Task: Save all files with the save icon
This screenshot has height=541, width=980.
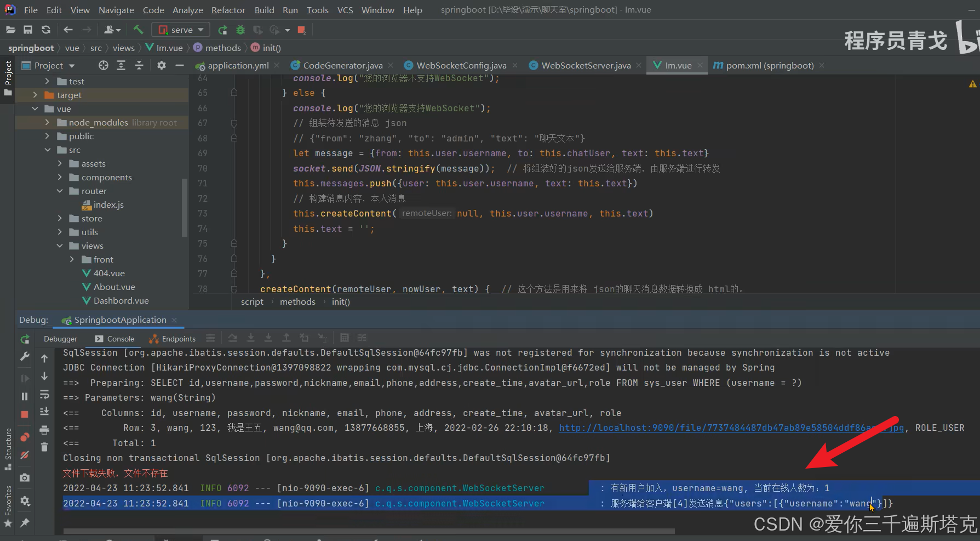Action: coord(28,30)
